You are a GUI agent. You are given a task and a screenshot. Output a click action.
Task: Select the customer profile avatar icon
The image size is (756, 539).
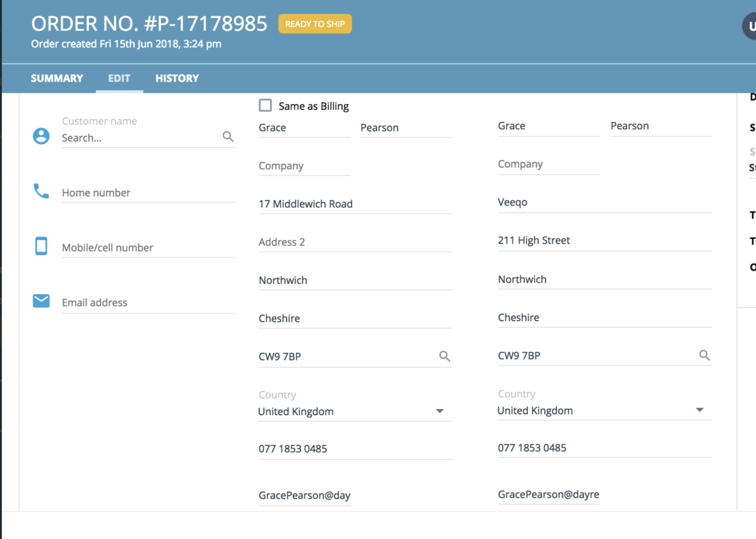point(41,136)
